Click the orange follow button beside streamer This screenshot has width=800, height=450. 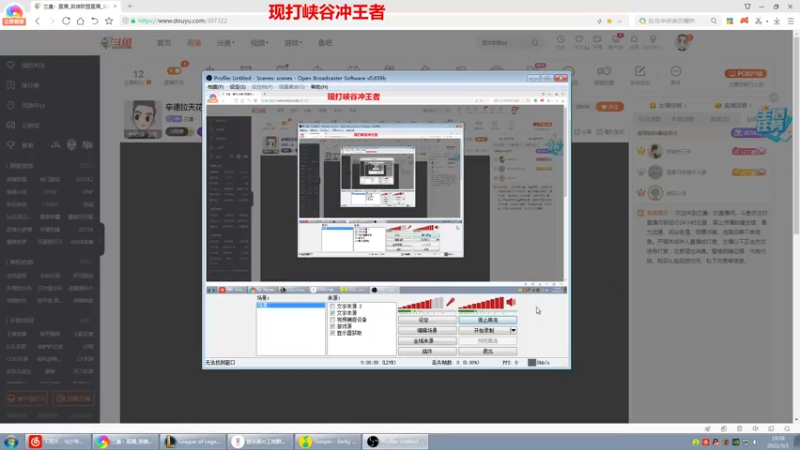610,107
